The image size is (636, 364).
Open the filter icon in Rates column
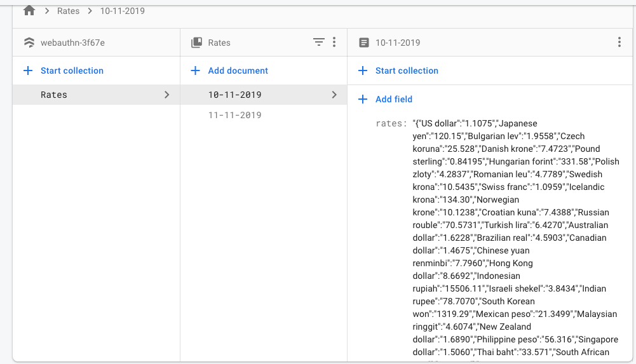click(318, 43)
